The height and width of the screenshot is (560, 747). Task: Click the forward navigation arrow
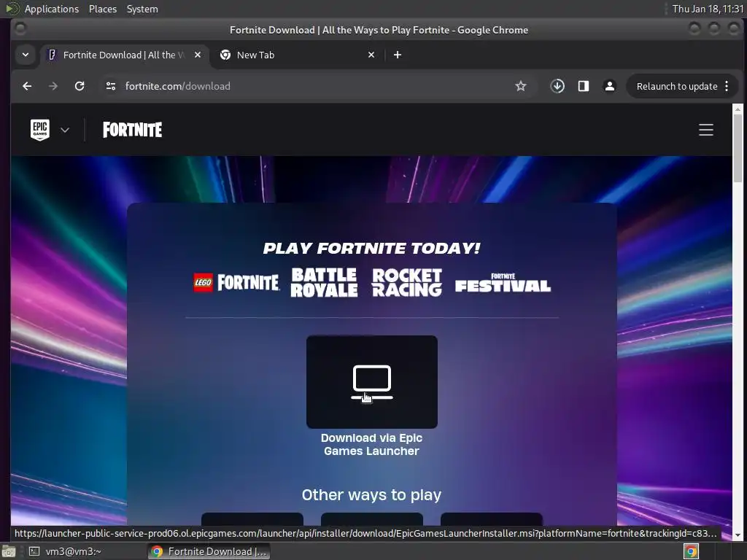click(x=53, y=86)
